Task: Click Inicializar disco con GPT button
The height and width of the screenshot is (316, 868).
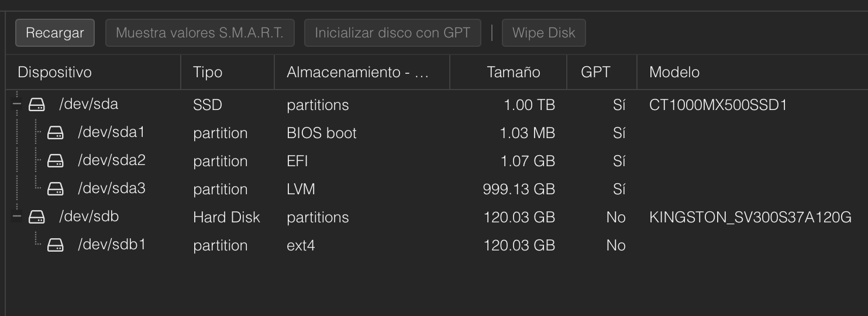Action: (x=392, y=33)
